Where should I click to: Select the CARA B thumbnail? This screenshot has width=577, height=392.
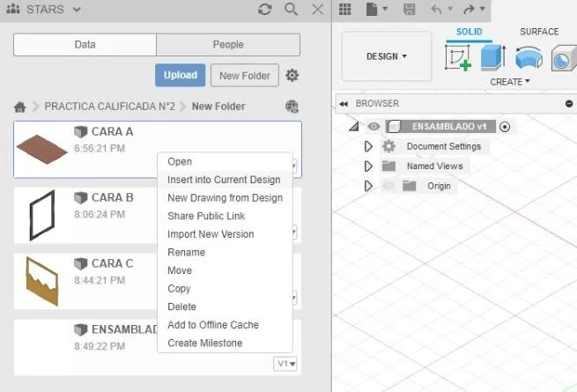42,215
